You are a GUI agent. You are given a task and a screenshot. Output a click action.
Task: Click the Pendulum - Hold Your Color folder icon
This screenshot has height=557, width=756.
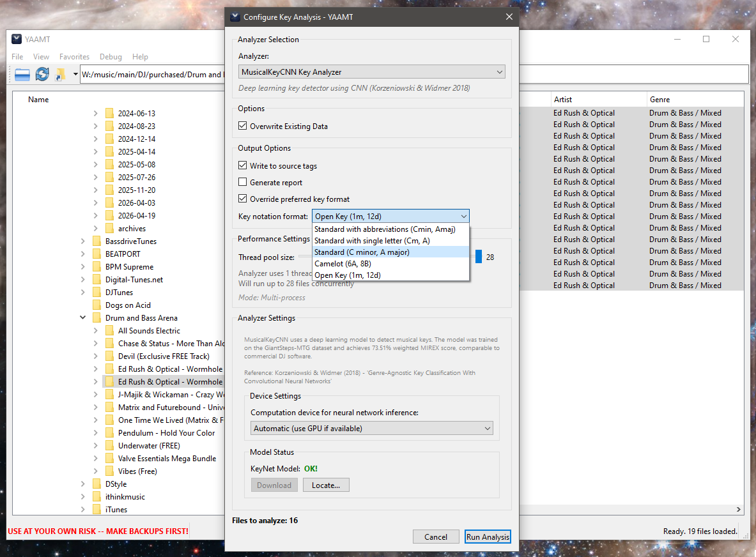[109, 432]
